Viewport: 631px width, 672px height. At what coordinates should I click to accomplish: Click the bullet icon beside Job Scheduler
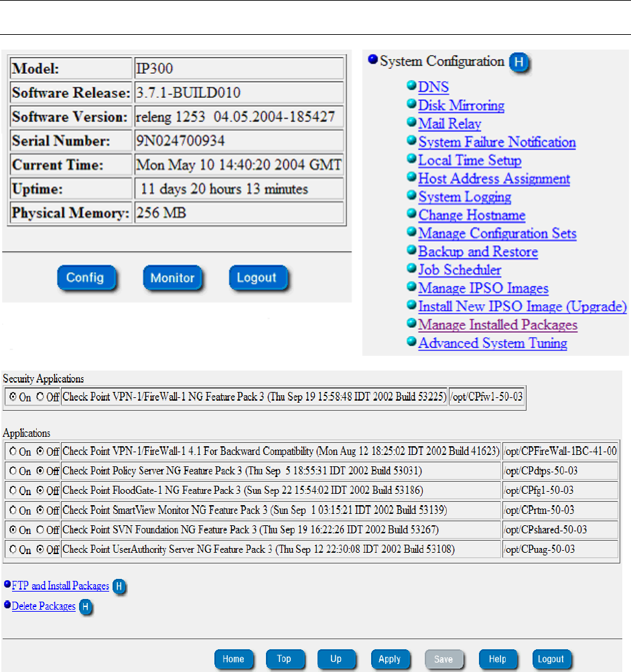tap(411, 268)
